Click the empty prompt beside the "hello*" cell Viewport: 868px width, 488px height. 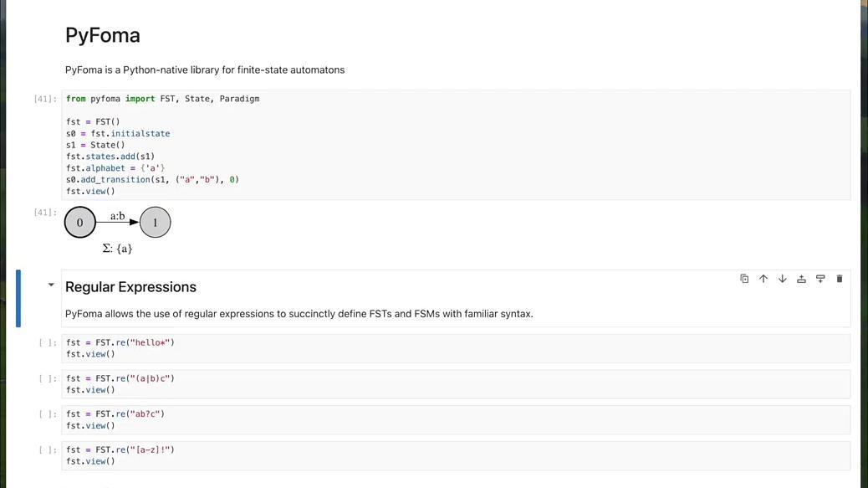coord(48,342)
